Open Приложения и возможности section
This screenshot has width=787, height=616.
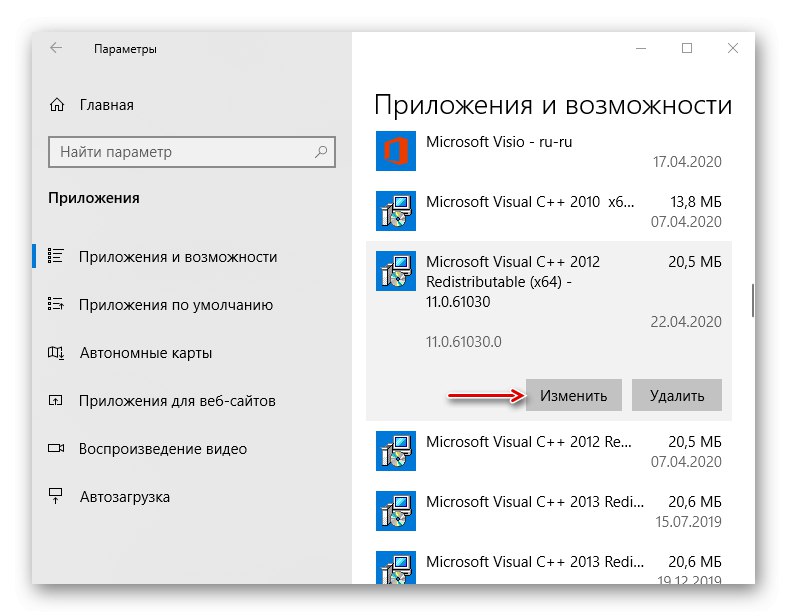tap(178, 257)
